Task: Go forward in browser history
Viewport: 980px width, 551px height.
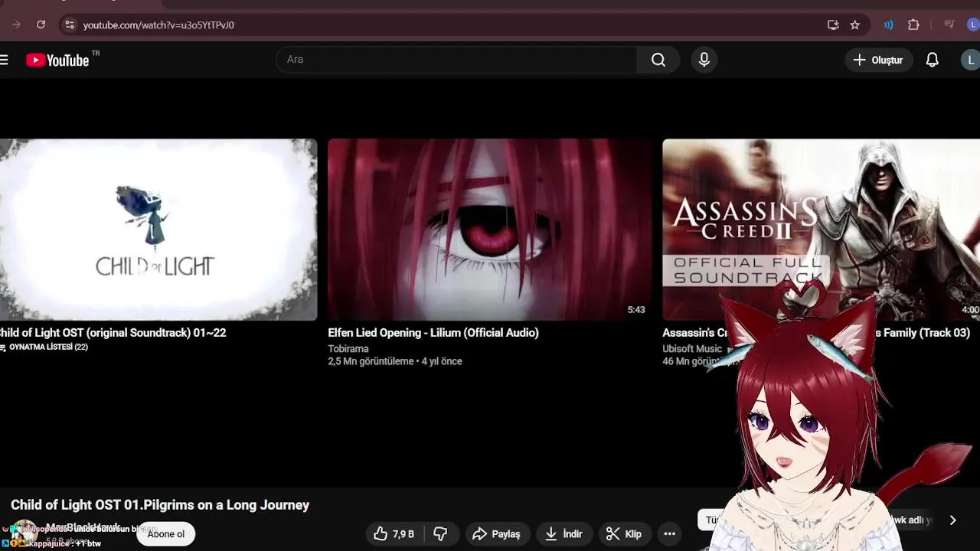Action: (16, 24)
